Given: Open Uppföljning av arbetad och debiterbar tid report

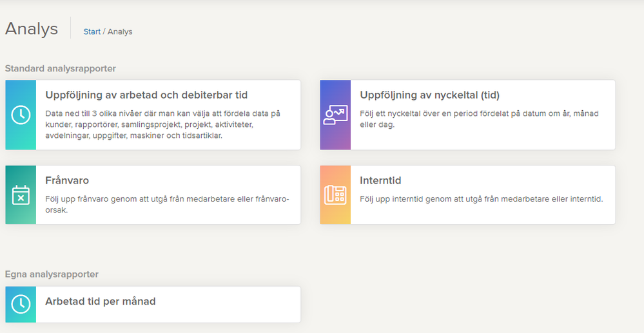Looking at the screenshot, I should pos(146,95).
